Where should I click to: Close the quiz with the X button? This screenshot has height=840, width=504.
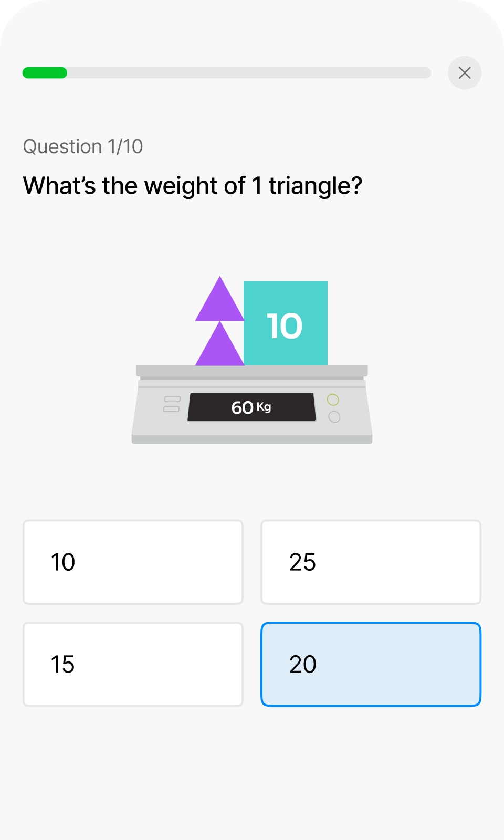click(465, 73)
